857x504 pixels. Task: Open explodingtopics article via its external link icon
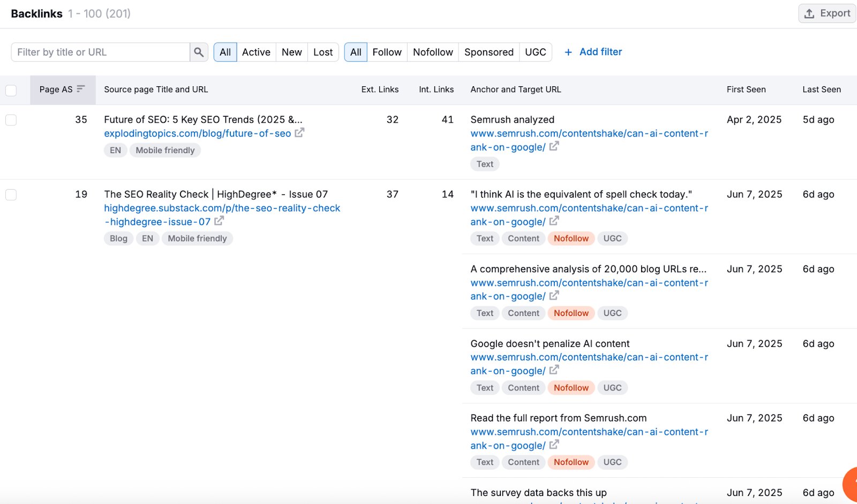(x=300, y=132)
